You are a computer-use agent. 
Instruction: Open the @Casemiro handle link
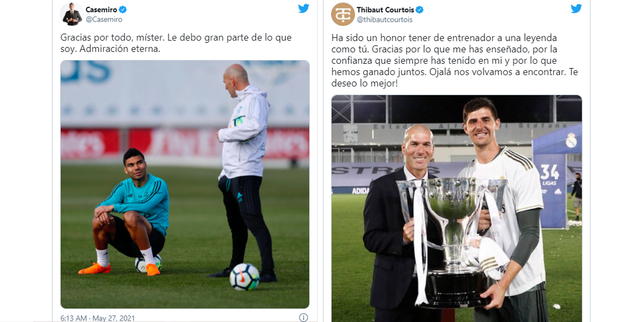(x=104, y=20)
